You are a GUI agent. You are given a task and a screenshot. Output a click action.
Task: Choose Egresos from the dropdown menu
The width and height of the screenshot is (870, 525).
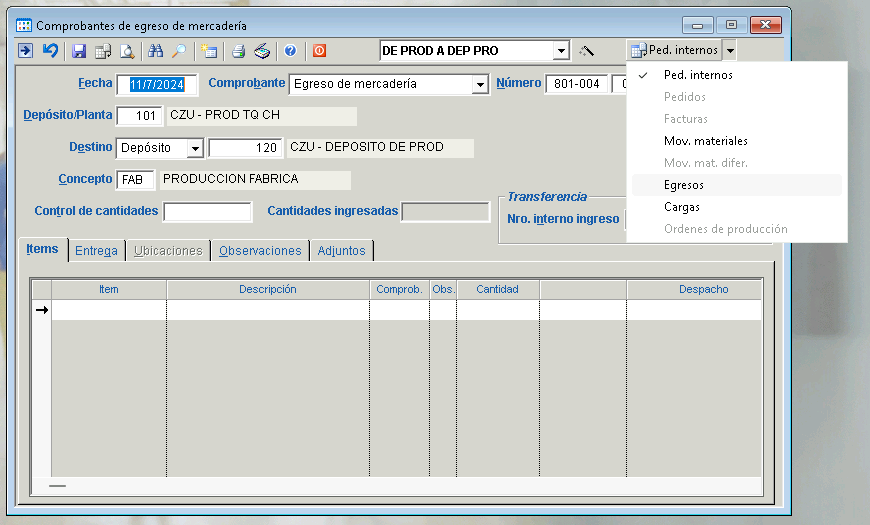(684, 185)
